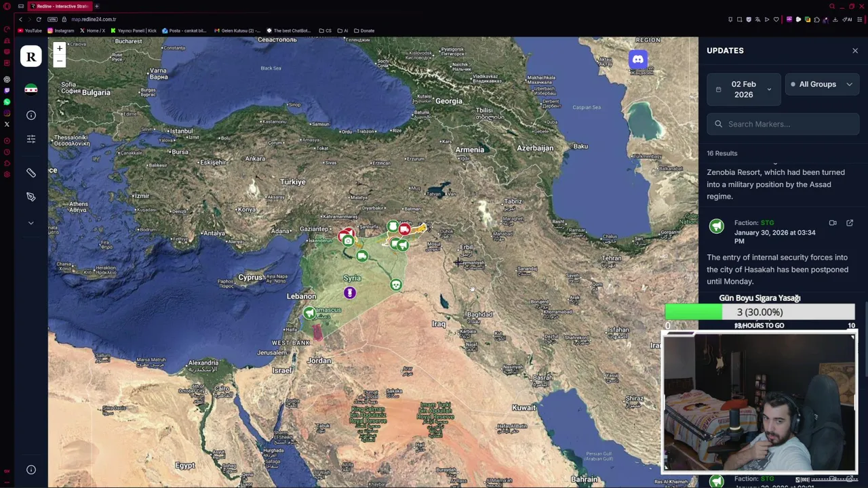Open the AI button in browser toolbar
Viewport: 868px width, 488px height.
click(x=847, y=20)
